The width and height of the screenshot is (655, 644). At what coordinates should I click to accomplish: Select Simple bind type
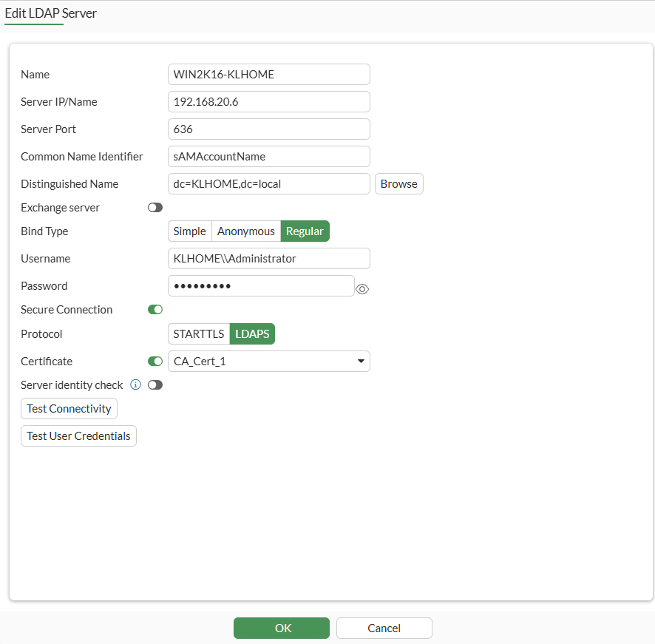coord(189,231)
